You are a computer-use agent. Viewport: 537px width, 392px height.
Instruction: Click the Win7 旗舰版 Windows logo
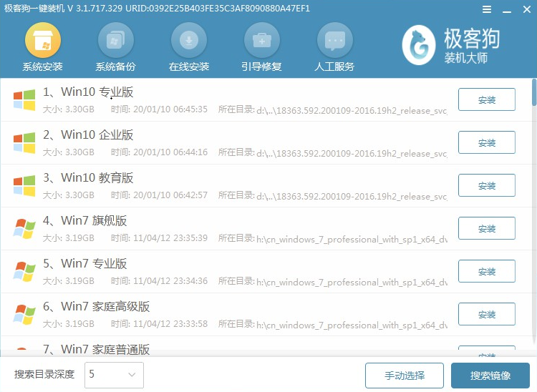(24, 229)
